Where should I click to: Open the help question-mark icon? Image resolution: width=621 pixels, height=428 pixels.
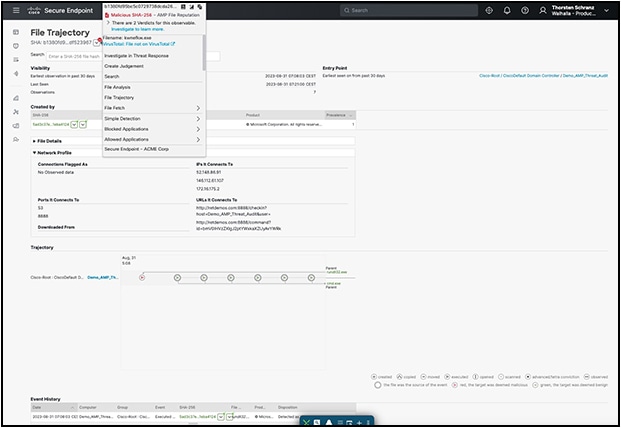525,11
